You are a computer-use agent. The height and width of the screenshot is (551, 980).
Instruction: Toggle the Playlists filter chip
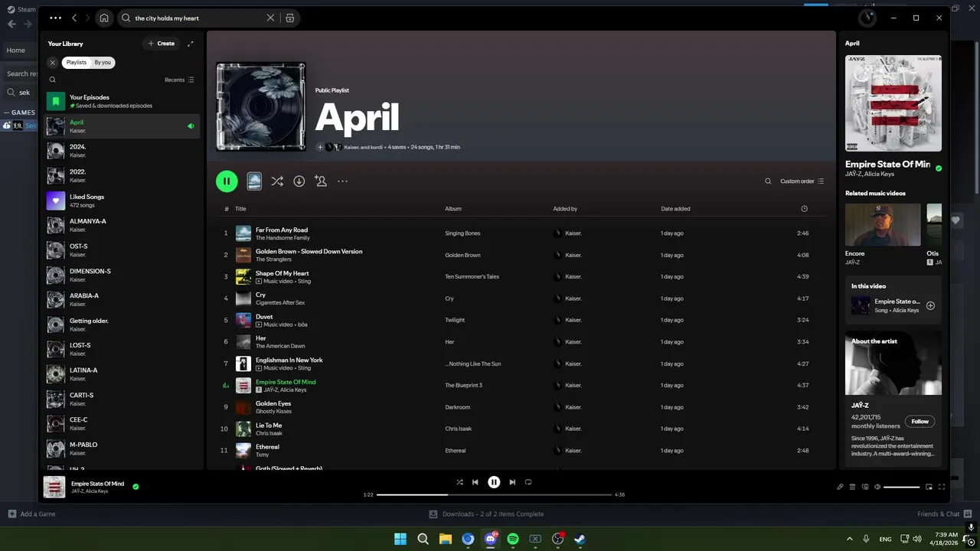77,63
